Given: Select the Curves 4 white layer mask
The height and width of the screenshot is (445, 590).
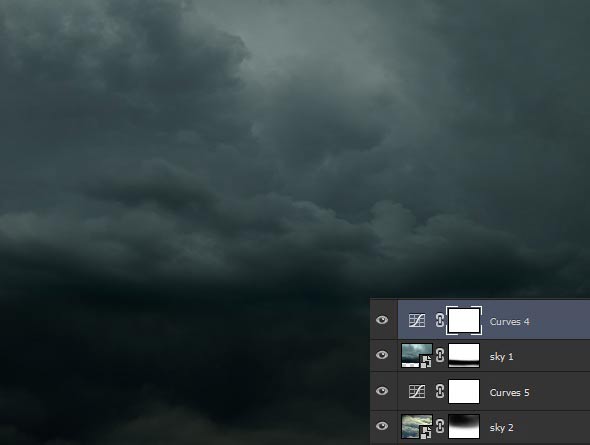Looking at the screenshot, I should tap(464, 320).
